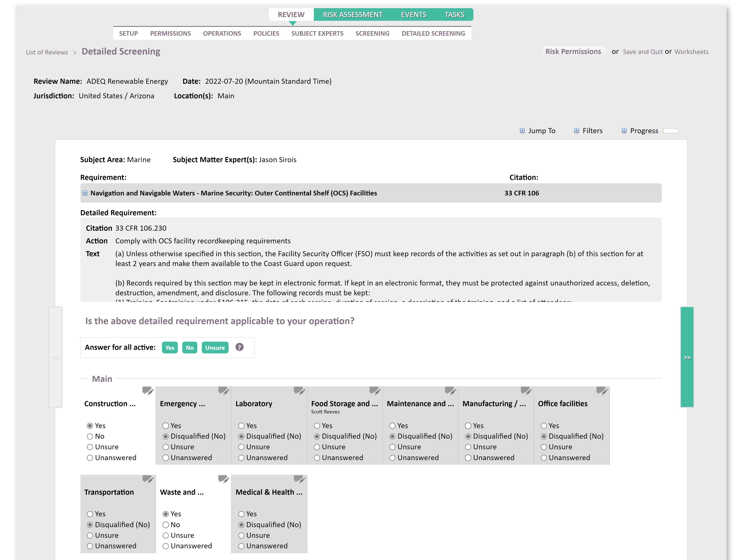Click the note icon on Office facilities card

coord(602,391)
